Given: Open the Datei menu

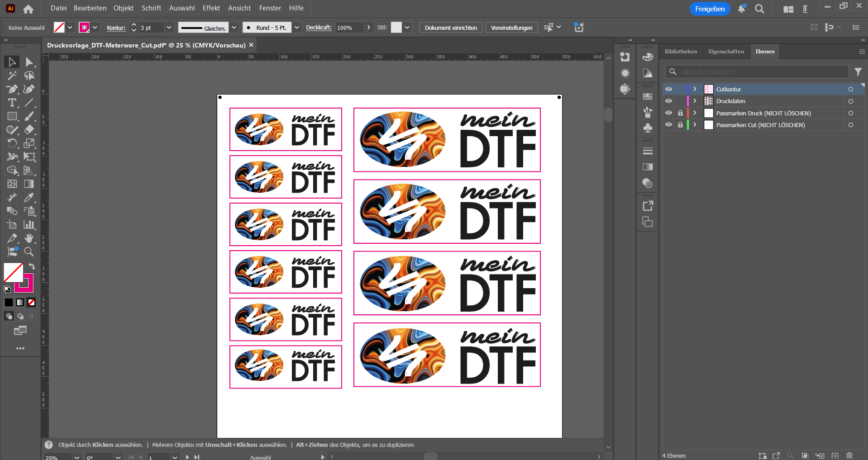Looking at the screenshot, I should pos(58,8).
